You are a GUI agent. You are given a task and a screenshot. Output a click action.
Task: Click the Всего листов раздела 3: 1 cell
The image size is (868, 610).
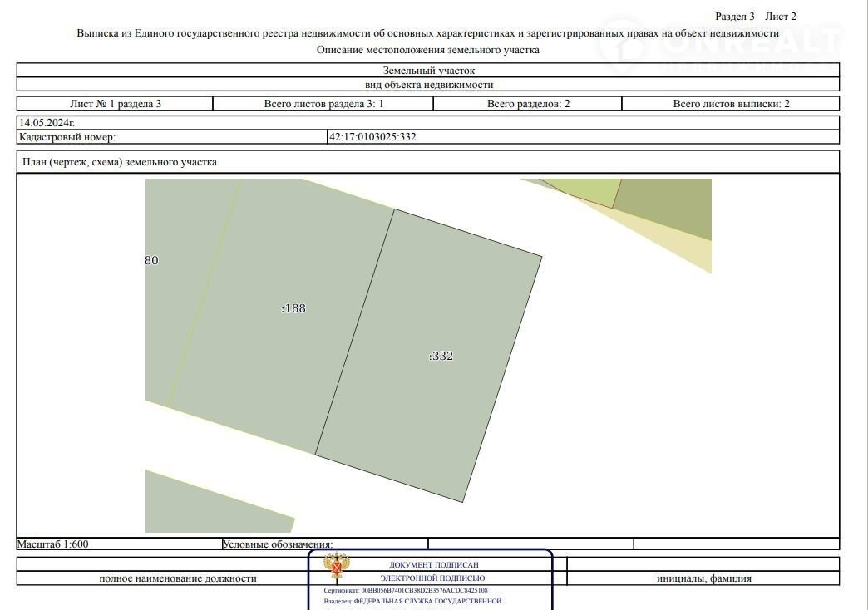(x=323, y=104)
